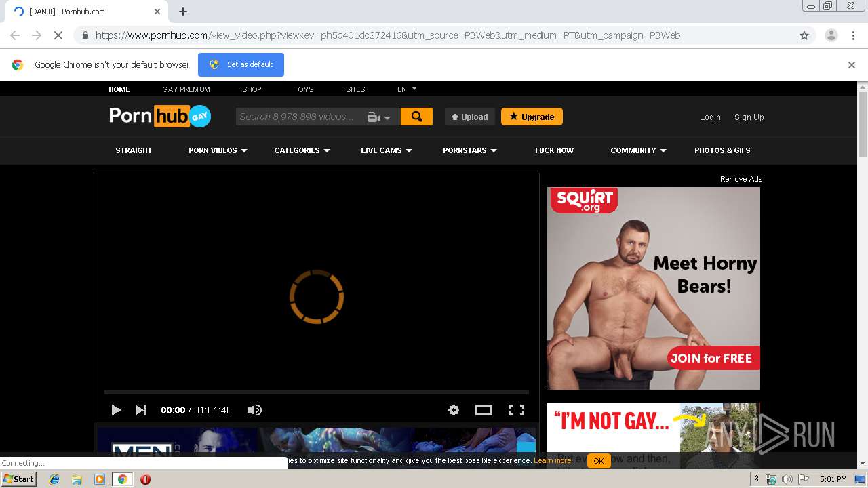
Task: Open the Windows Start menu
Action: coord(19,479)
